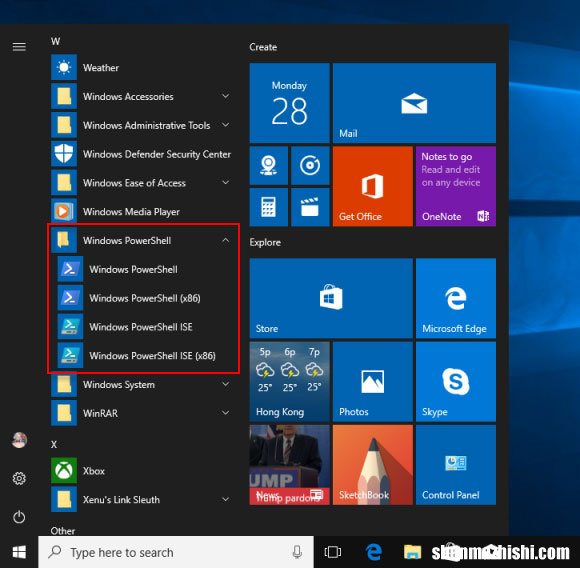Click the W letter group header
This screenshot has width=580, height=568.
click(x=55, y=41)
